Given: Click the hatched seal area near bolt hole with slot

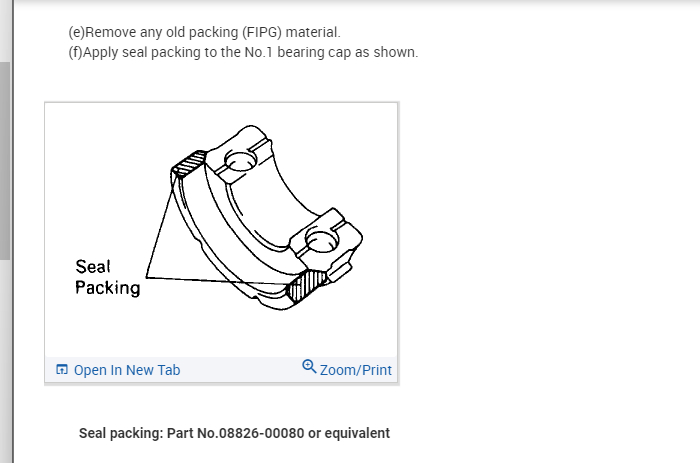Looking at the screenshot, I should click(189, 163).
